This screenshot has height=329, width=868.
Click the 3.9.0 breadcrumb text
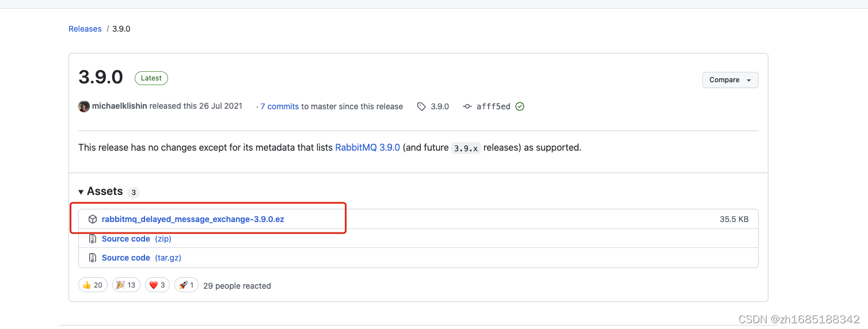click(x=121, y=29)
